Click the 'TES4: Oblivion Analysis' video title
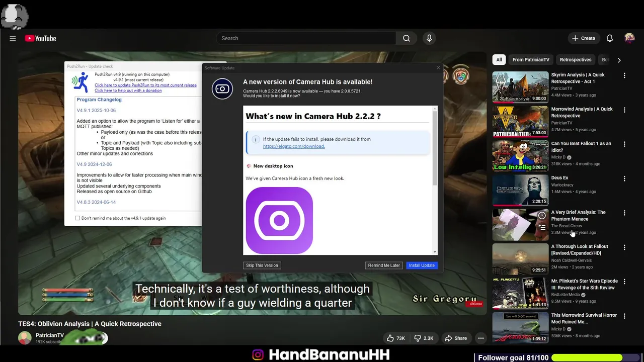Viewport: 644px width, 362px height. 90,324
